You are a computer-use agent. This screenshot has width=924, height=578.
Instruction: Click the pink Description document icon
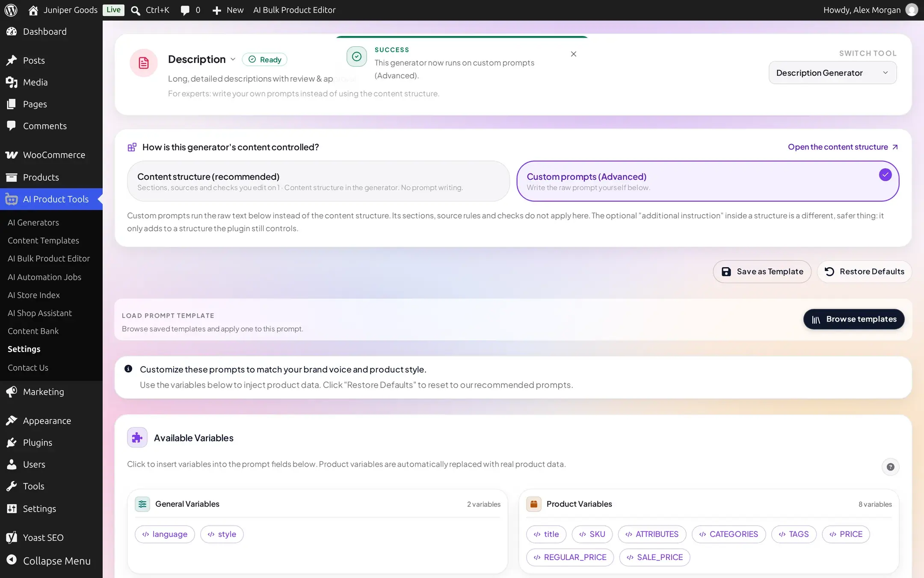144,63
